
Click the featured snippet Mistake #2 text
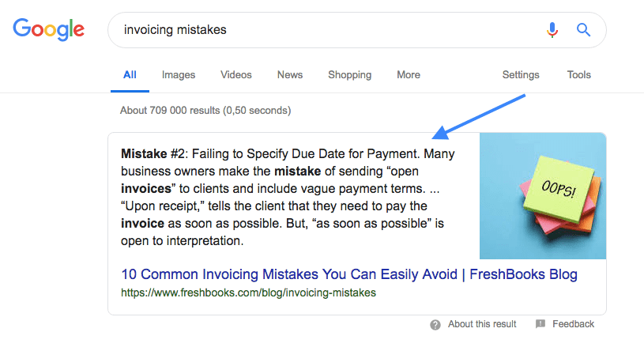[288, 197]
